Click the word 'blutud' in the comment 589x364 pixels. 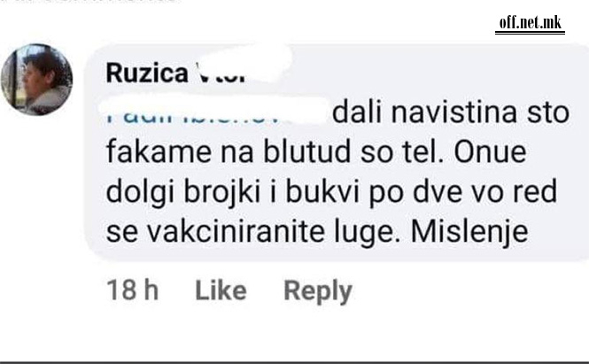click(306, 151)
